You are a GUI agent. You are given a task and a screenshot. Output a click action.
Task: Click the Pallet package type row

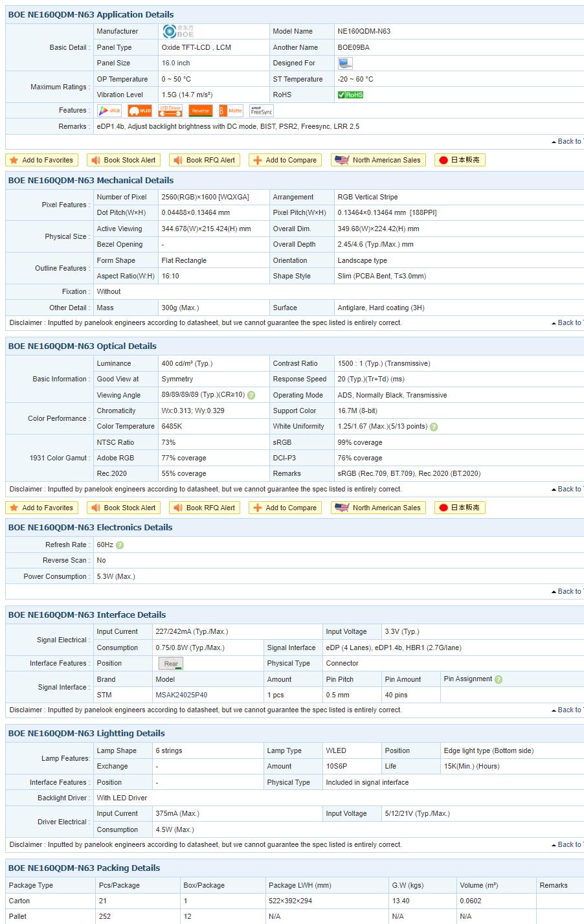295,917
